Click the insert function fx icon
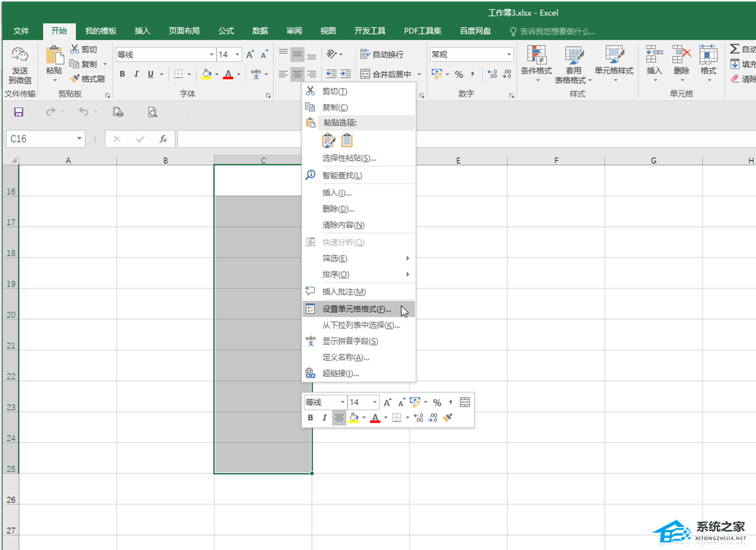 (163, 139)
